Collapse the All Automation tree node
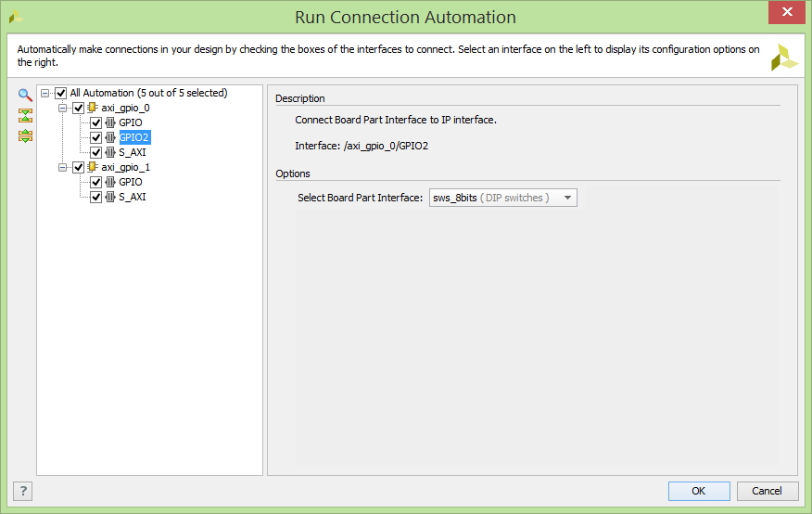This screenshot has height=514, width=812. [x=45, y=94]
